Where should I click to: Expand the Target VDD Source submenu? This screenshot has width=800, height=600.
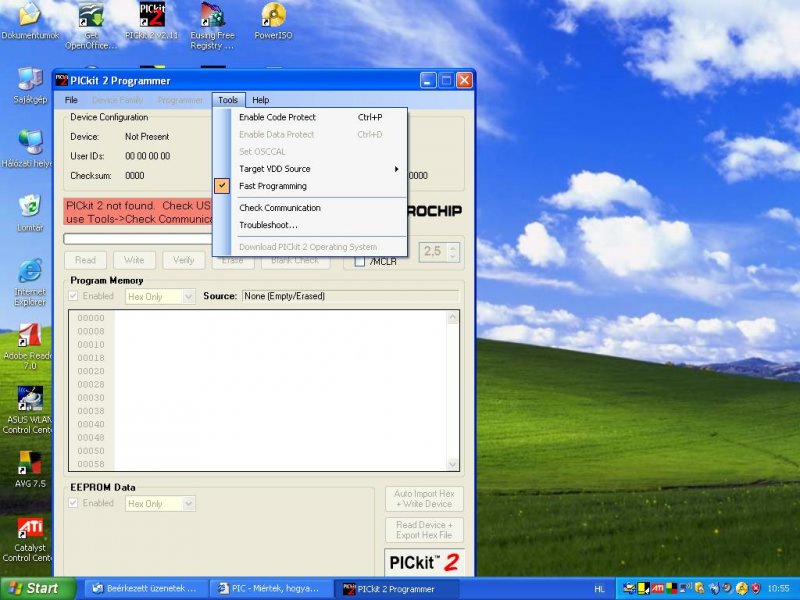point(310,169)
